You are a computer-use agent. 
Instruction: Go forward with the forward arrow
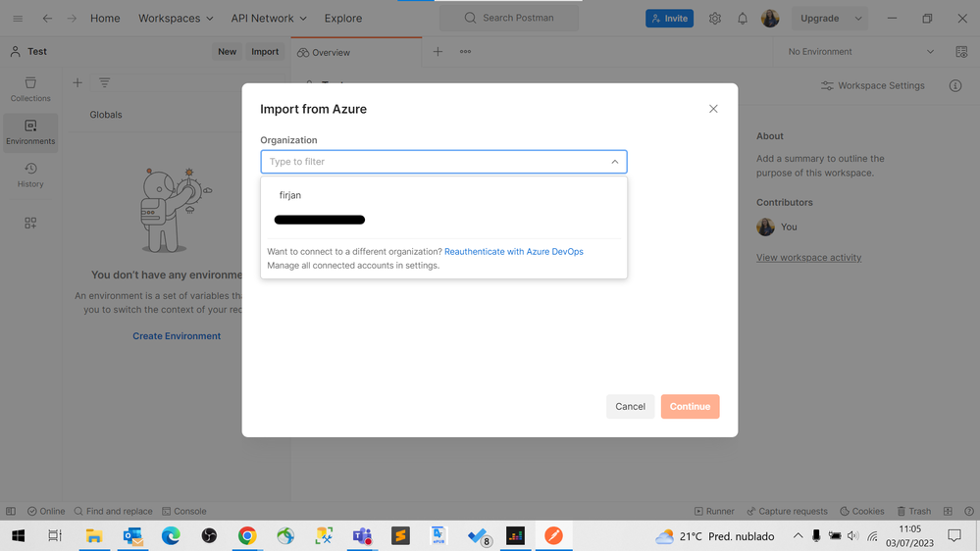click(x=72, y=18)
